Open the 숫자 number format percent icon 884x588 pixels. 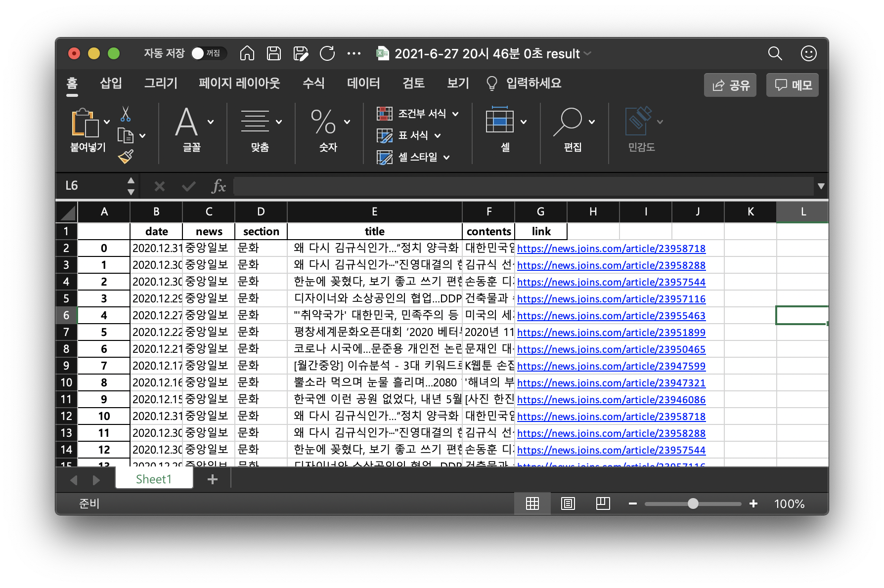(323, 122)
